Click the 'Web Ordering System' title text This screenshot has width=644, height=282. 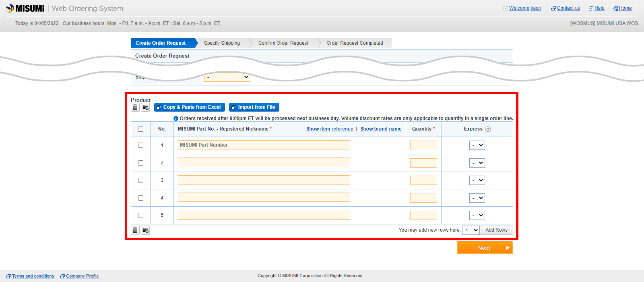[87, 8]
